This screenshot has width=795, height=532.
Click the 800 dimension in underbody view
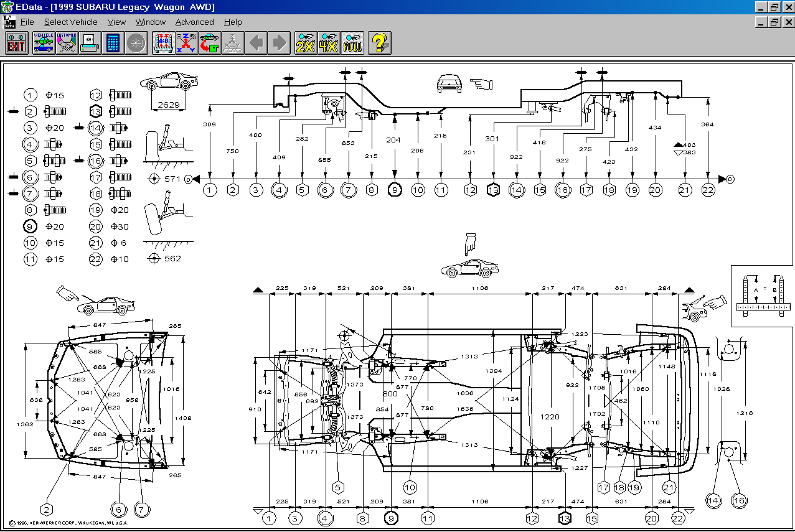(390, 394)
